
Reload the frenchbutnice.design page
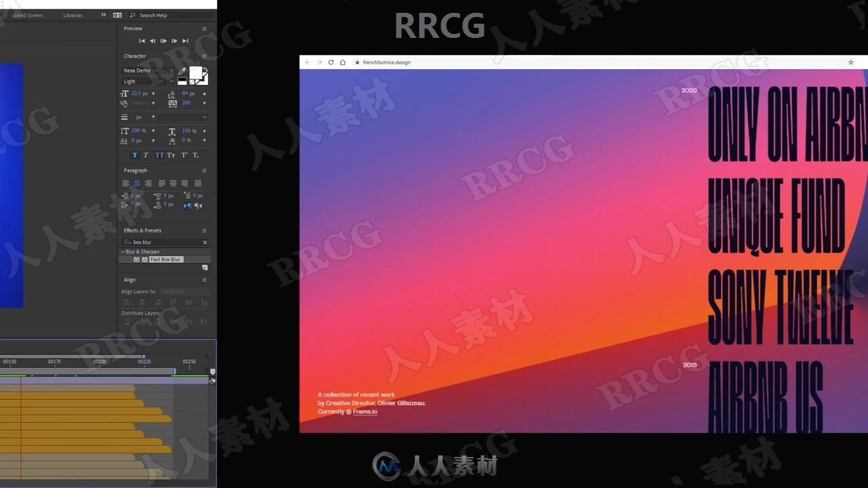(x=331, y=62)
